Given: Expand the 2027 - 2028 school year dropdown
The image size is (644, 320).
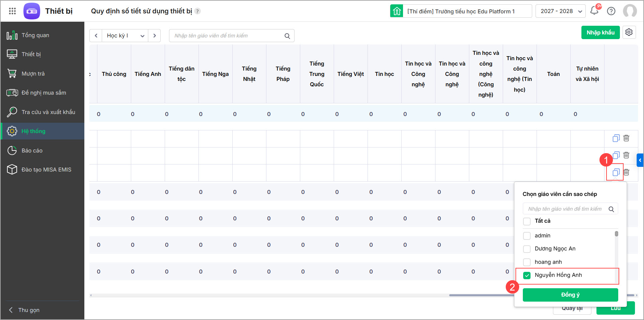Looking at the screenshot, I should click(560, 11).
